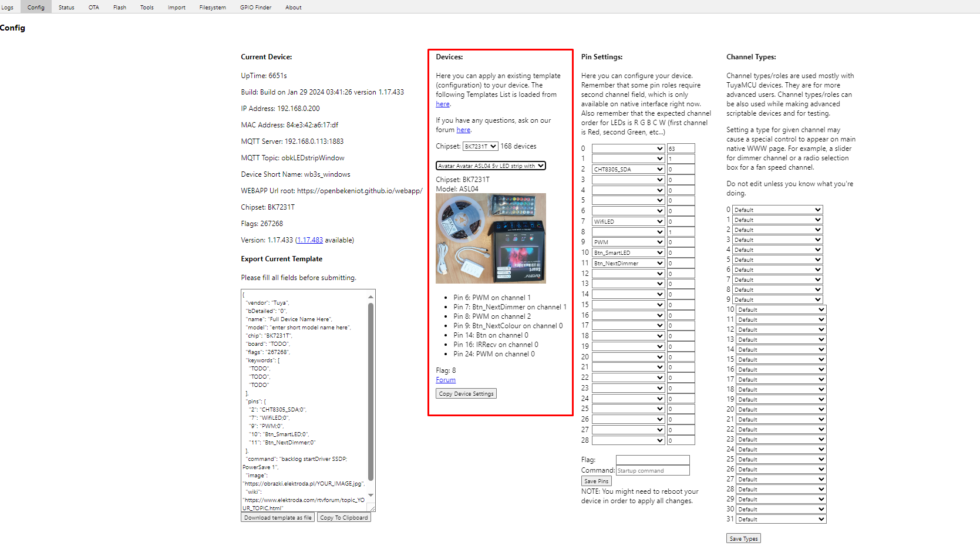Open channel 0 type Default dropdown
The width and height of the screenshot is (980, 556).
coord(777,210)
